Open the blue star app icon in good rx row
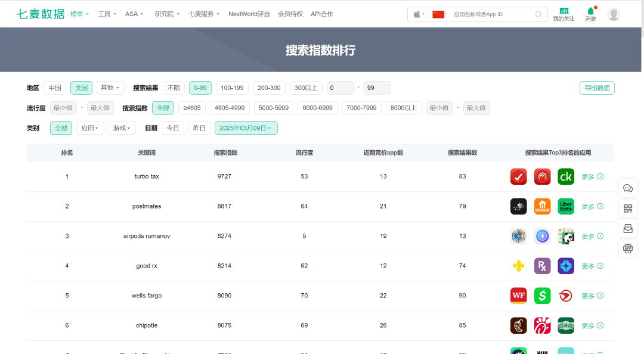Image resolution: width=644 pixels, height=354 pixels. click(566, 266)
